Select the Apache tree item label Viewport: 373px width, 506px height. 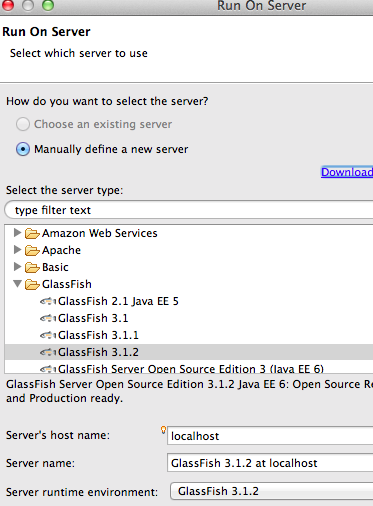61,250
